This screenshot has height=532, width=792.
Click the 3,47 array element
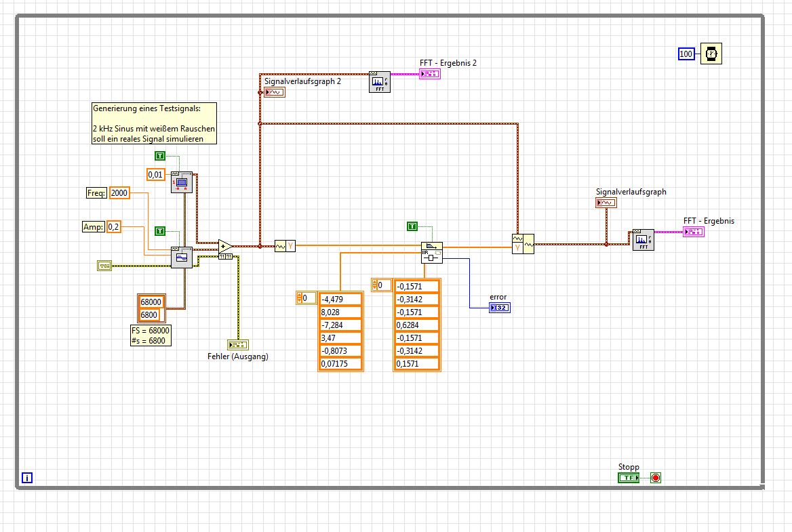pos(341,338)
